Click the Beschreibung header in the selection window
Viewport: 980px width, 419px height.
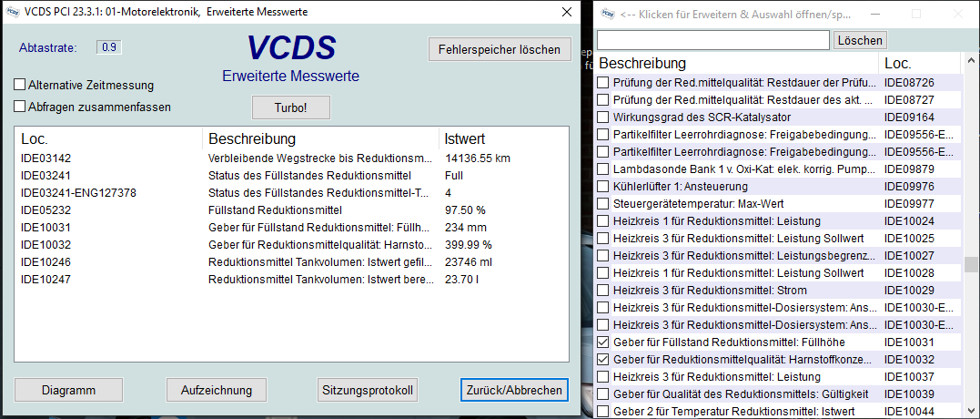[642, 63]
